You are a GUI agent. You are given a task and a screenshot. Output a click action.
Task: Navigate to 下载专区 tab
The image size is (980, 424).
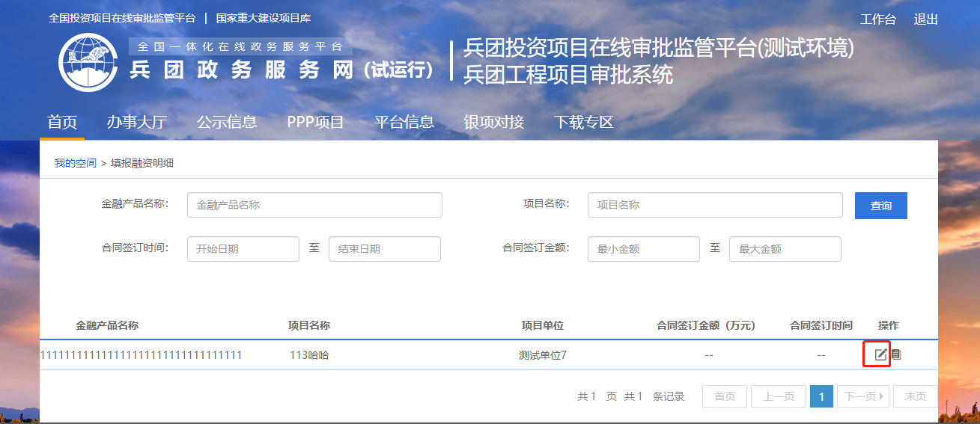[583, 122]
